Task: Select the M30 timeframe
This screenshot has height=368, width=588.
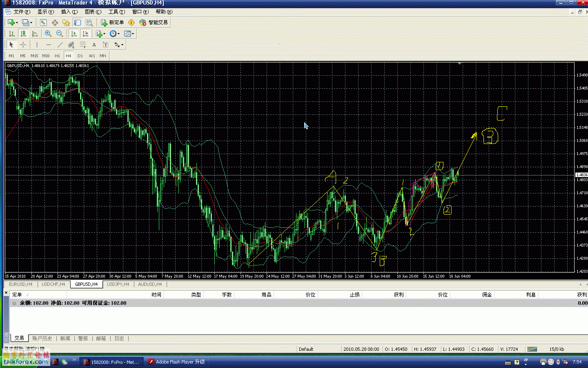Action: pos(46,56)
